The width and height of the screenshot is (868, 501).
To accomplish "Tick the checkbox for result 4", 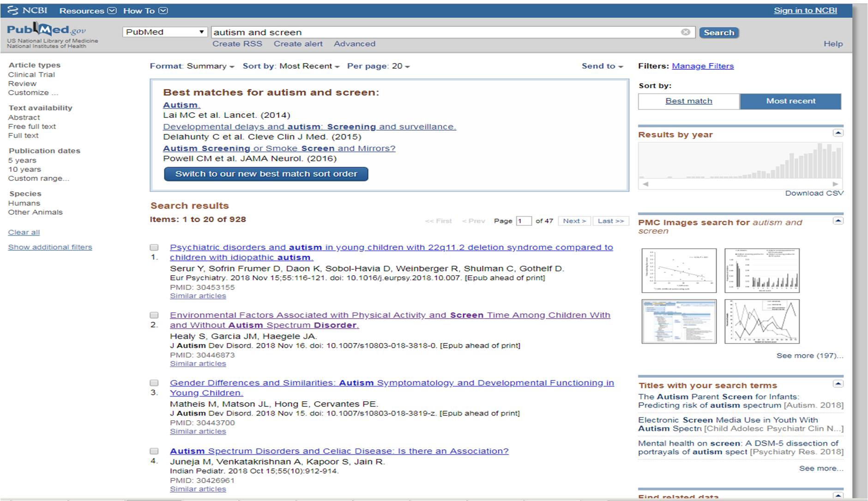I will click(x=154, y=452).
